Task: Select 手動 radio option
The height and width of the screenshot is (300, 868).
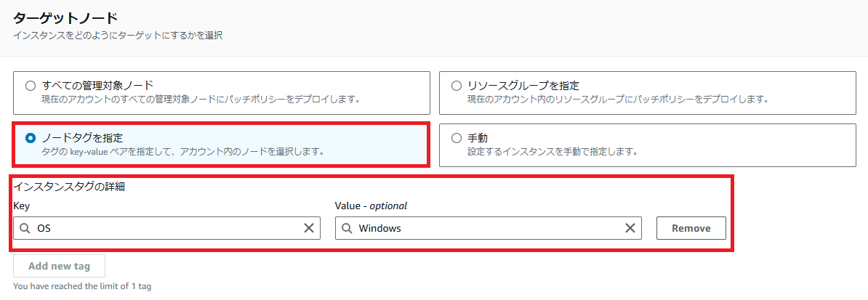Action: [456, 138]
